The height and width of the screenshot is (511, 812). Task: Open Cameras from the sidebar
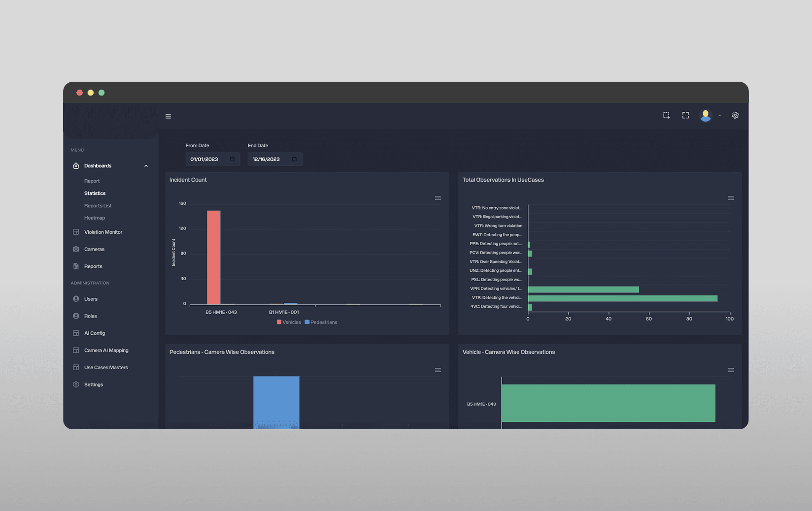click(94, 249)
